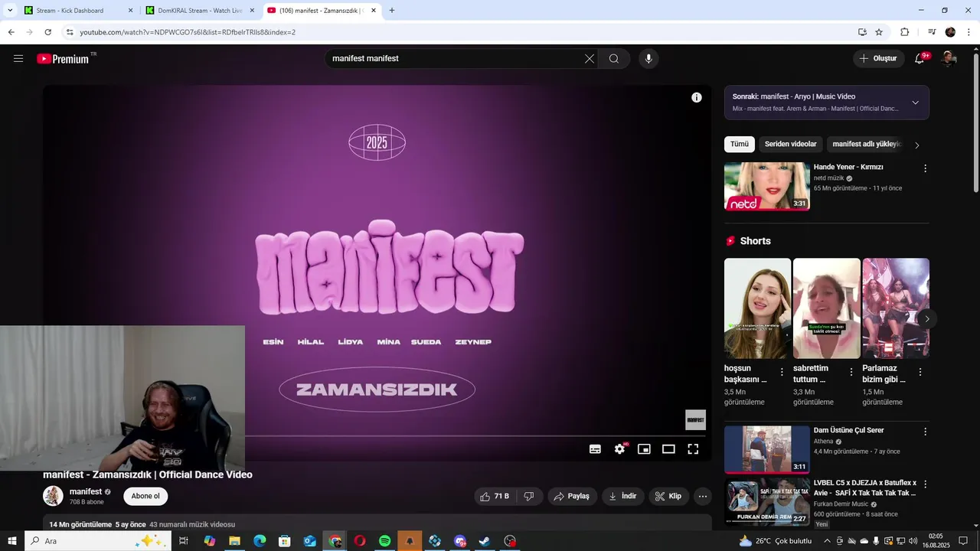
Task: Reload the page
Action: click(x=47, y=32)
